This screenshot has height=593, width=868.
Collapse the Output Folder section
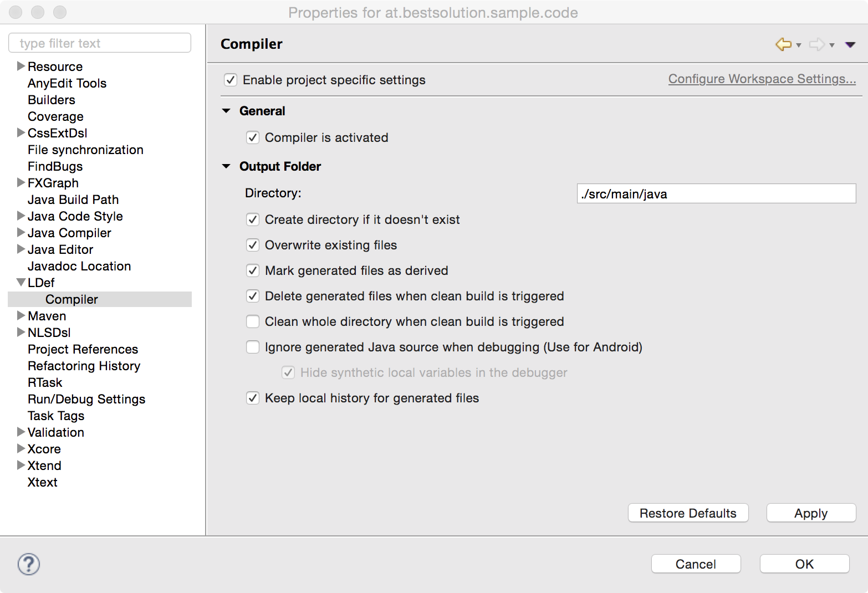pos(226,166)
